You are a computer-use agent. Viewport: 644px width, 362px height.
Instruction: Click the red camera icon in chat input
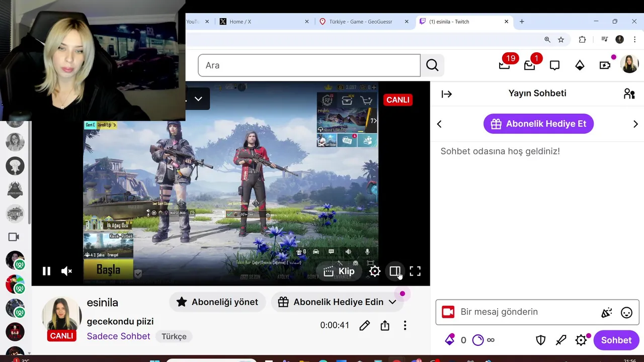pos(448,312)
